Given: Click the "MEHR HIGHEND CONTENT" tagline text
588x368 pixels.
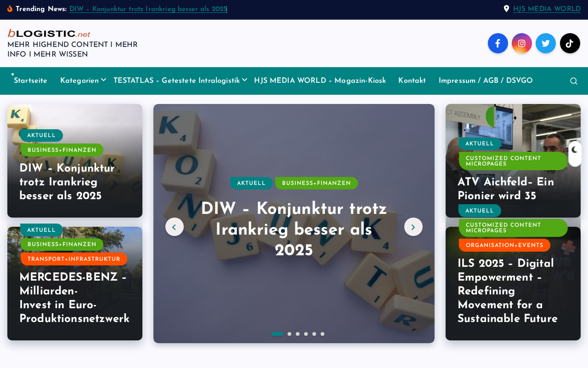Looking at the screenshot, I should [x=73, y=50].
